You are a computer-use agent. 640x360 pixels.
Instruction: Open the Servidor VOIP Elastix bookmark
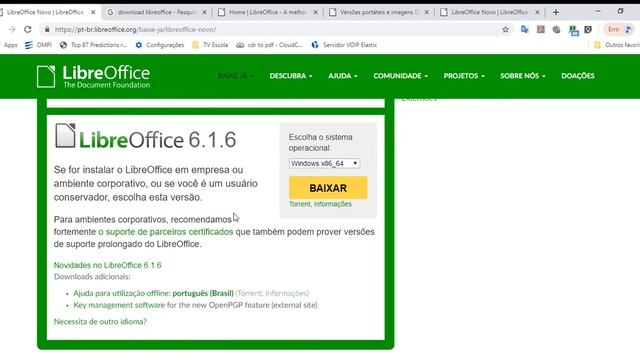tap(344, 45)
